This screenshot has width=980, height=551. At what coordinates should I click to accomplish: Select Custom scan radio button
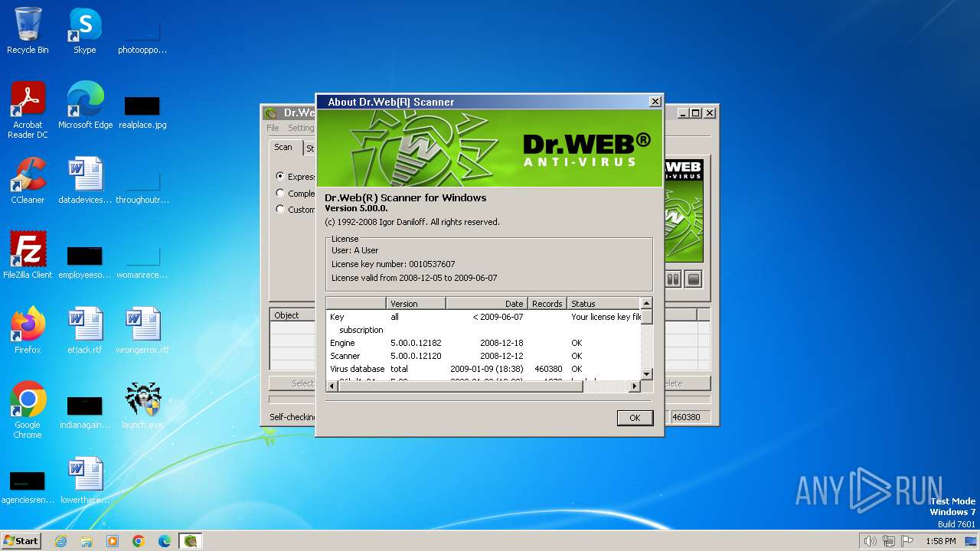coord(280,209)
